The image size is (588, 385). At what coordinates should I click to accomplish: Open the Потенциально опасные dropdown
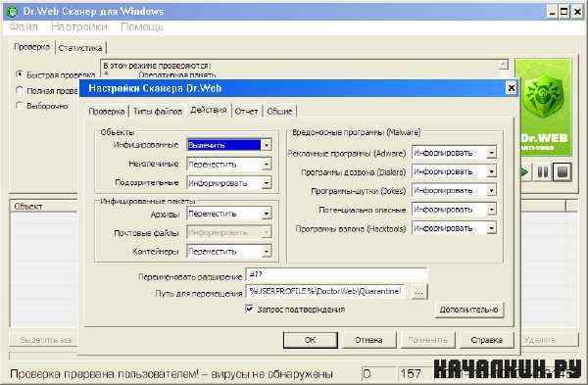click(491, 210)
